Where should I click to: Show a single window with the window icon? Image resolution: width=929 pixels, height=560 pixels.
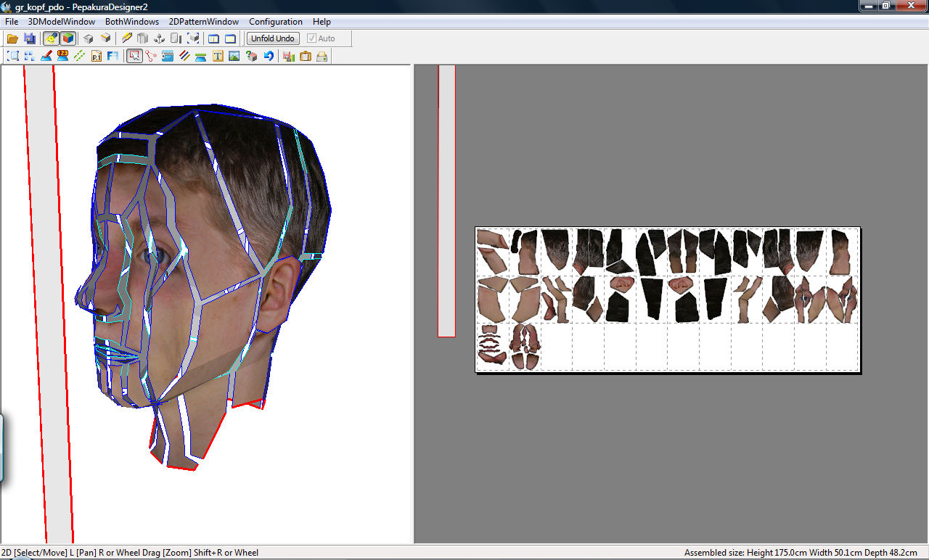pyautogui.click(x=231, y=38)
